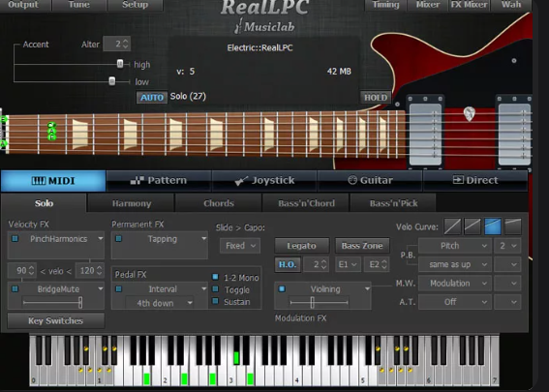Click the HOLD button

(x=376, y=98)
